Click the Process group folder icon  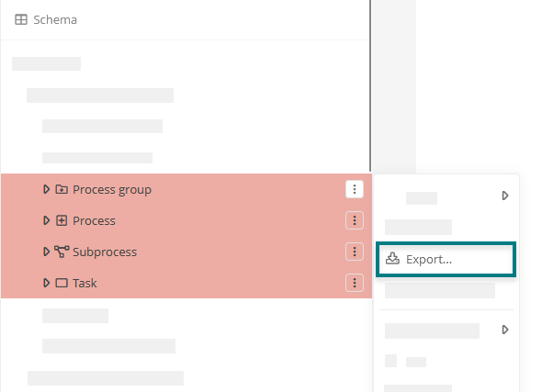click(x=62, y=189)
